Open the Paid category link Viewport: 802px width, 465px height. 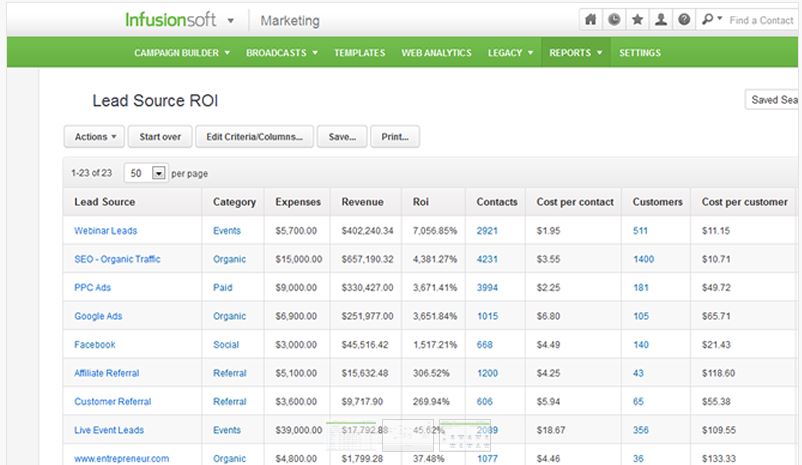pos(222,287)
